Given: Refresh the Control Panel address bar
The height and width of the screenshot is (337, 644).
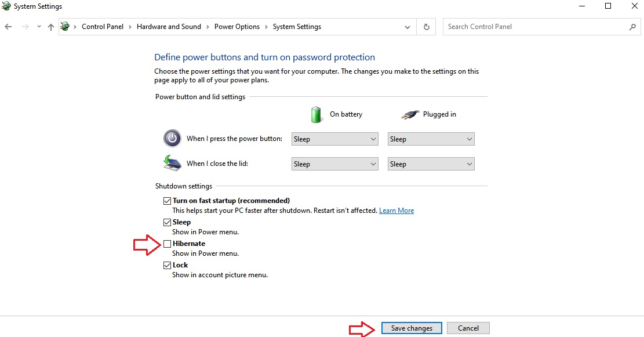Looking at the screenshot, I should click(x=426, y=27).
